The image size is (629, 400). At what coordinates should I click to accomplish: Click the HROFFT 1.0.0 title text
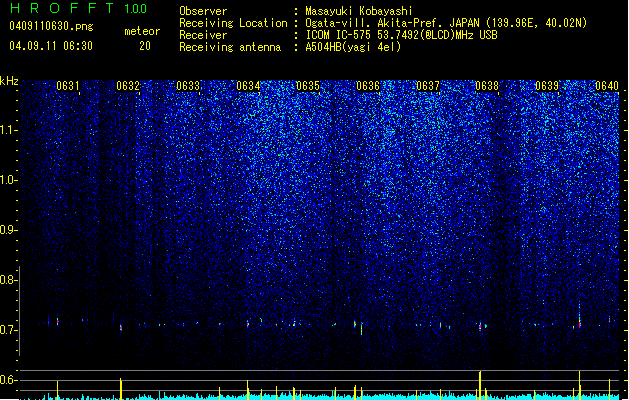click(x=79, y=8)
